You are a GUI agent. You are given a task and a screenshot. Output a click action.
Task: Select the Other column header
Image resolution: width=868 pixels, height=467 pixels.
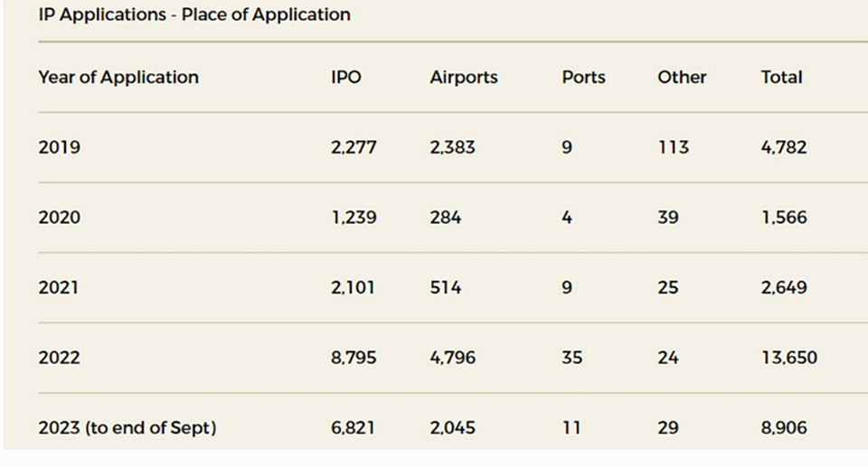[682, 78]
